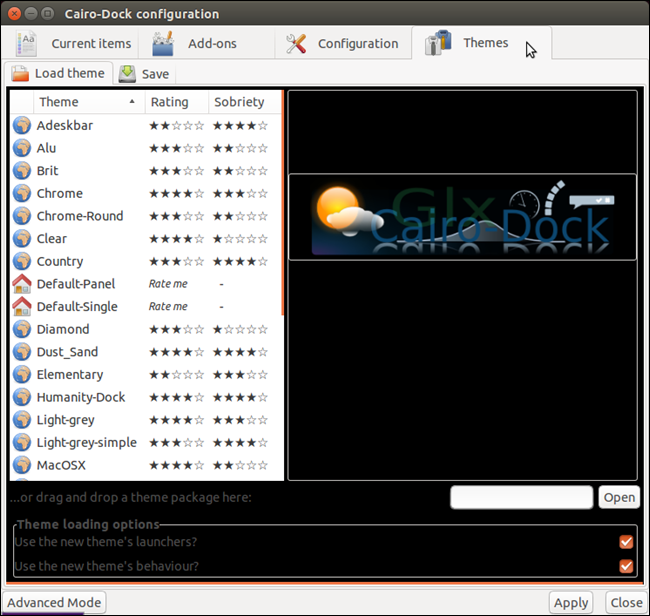650x616 pixels.
Task: Click the Load theme folder icon
Action: (20, 74)
